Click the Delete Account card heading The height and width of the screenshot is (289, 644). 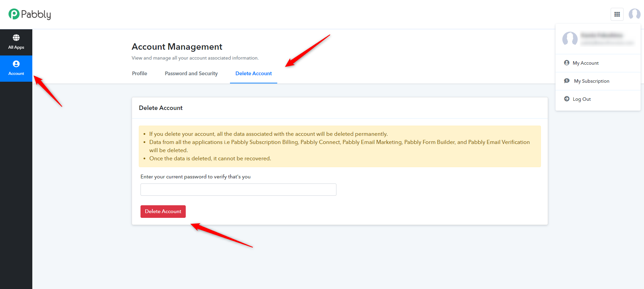pyautogui.click(x=161, y=108)
